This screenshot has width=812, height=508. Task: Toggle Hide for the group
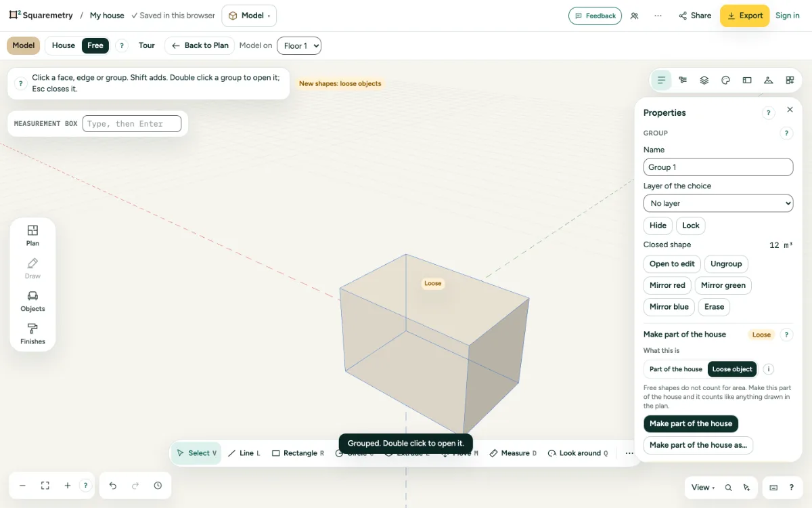pyautogui.click(x=658, y=226)
